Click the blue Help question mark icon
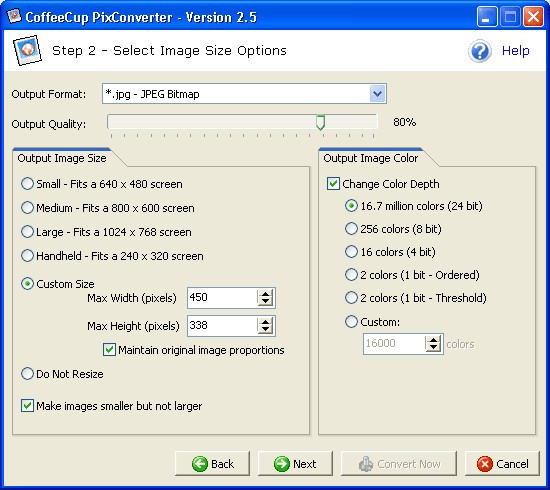This screenshot has height=490, width=550. coord(479,51)
